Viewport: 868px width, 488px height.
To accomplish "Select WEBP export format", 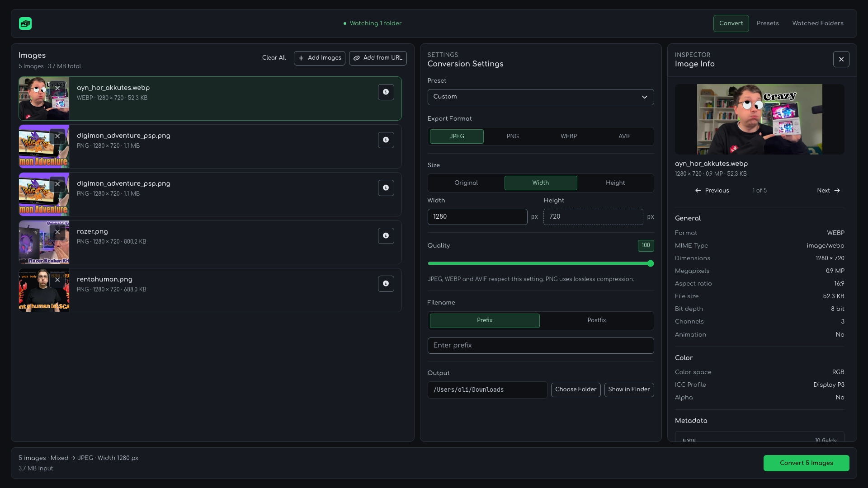I will (569, 136).
